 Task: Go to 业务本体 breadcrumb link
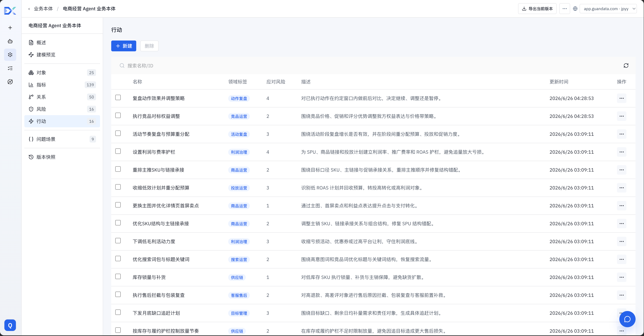click(x=43, y=9)
